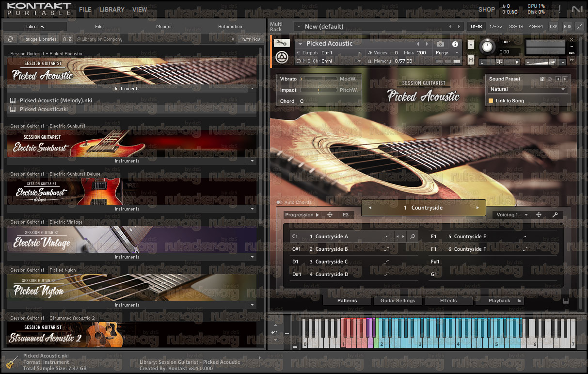The height and width of the screenshot is (374, 588).
Task: Open the Purge dropdown menu
Action: click(446, 53)
